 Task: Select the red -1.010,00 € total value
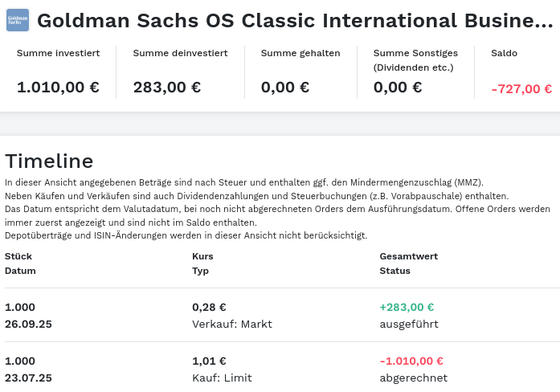coord(411,361)
